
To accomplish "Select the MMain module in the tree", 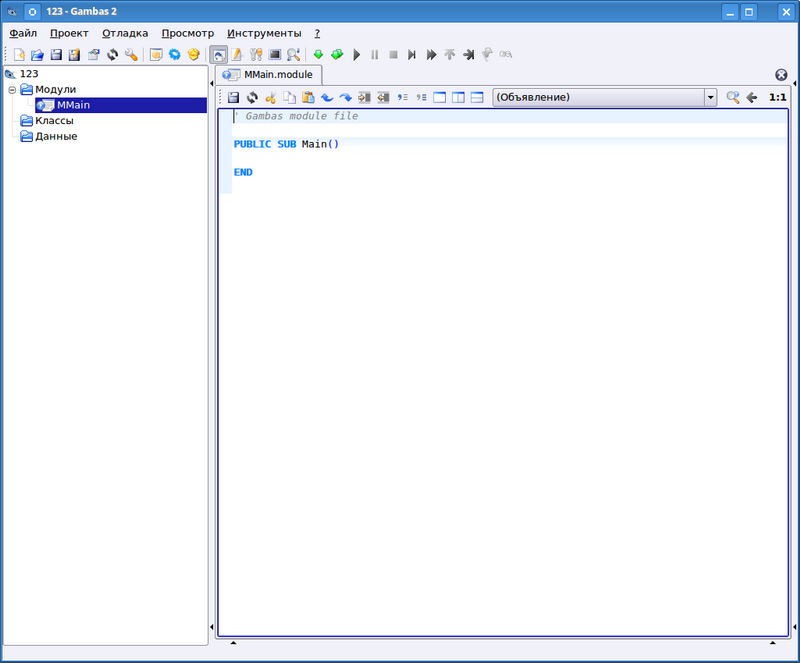I will click(x=121, y=105).
